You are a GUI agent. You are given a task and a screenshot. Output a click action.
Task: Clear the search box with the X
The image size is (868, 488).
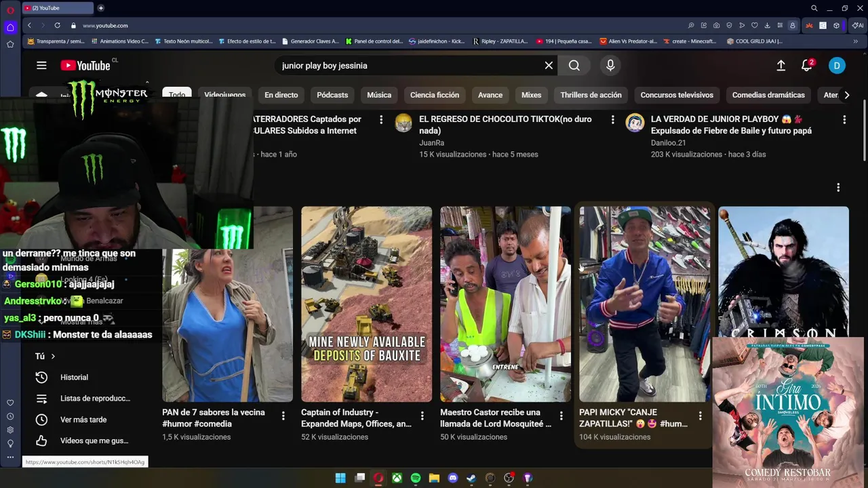point(549,66)
